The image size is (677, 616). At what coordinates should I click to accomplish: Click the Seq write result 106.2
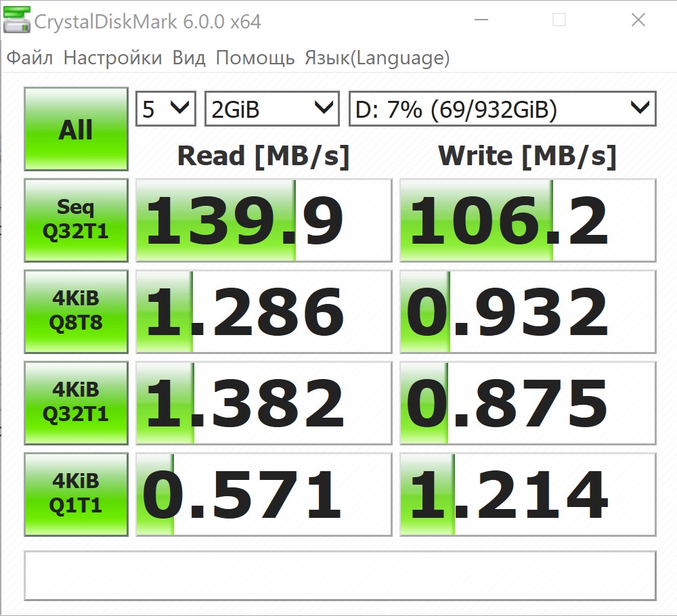[528, 220]
